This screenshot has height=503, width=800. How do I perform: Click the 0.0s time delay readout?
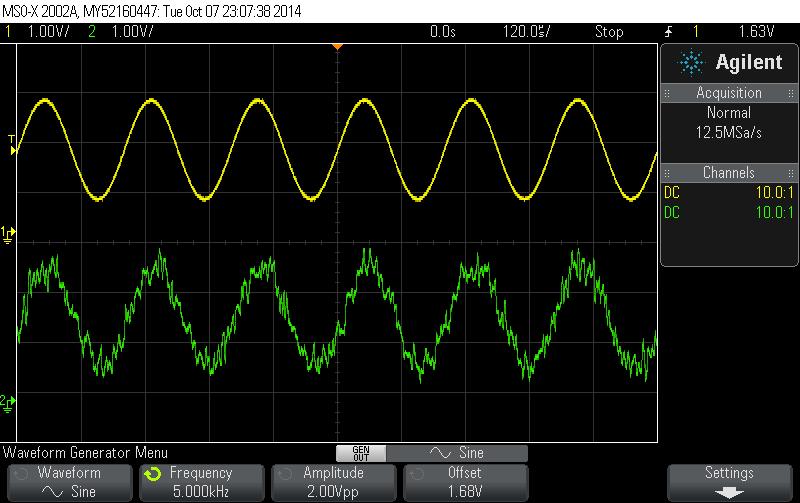pyautogui.click(x=442, y=32)
